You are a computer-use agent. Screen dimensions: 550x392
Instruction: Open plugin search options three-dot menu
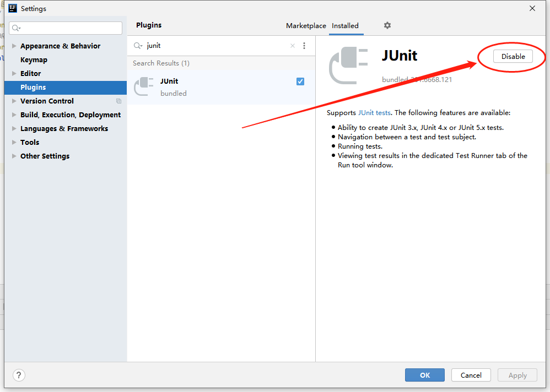[x=304, y=46]
